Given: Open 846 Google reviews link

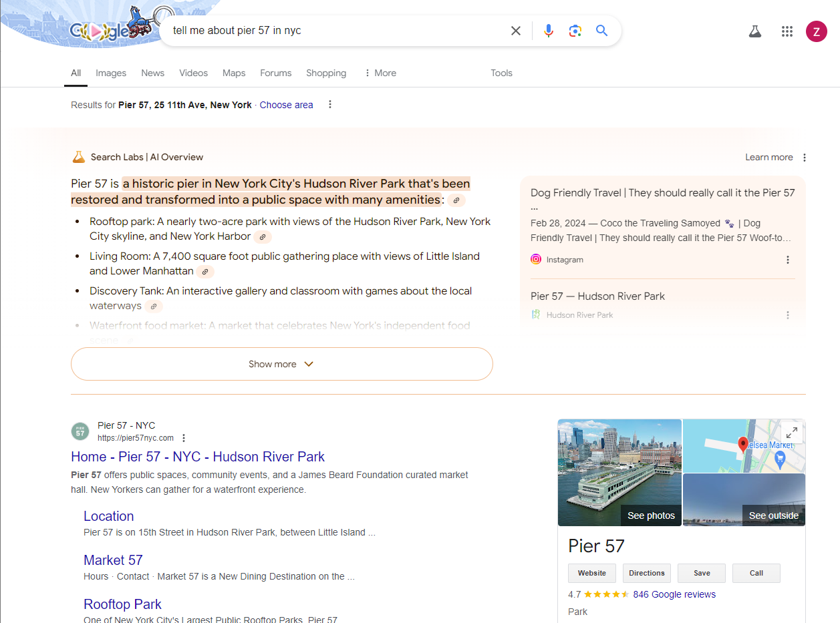Looking at the screenshot, I should click(674, 594).
